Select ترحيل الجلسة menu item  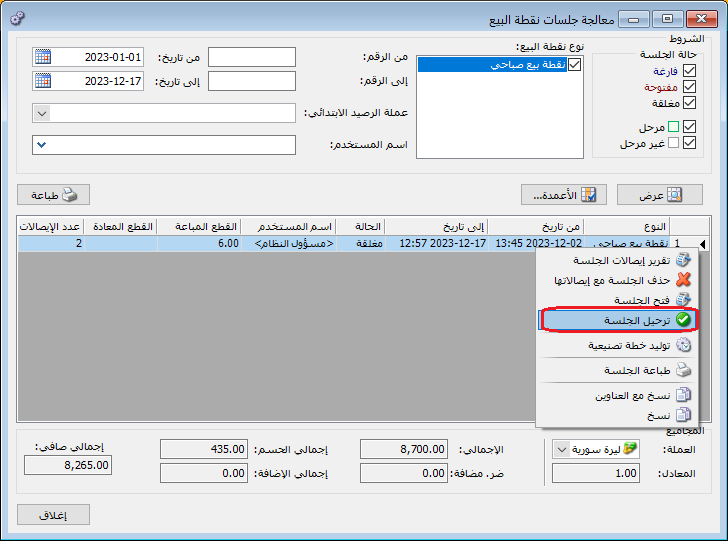click(618, 319)
